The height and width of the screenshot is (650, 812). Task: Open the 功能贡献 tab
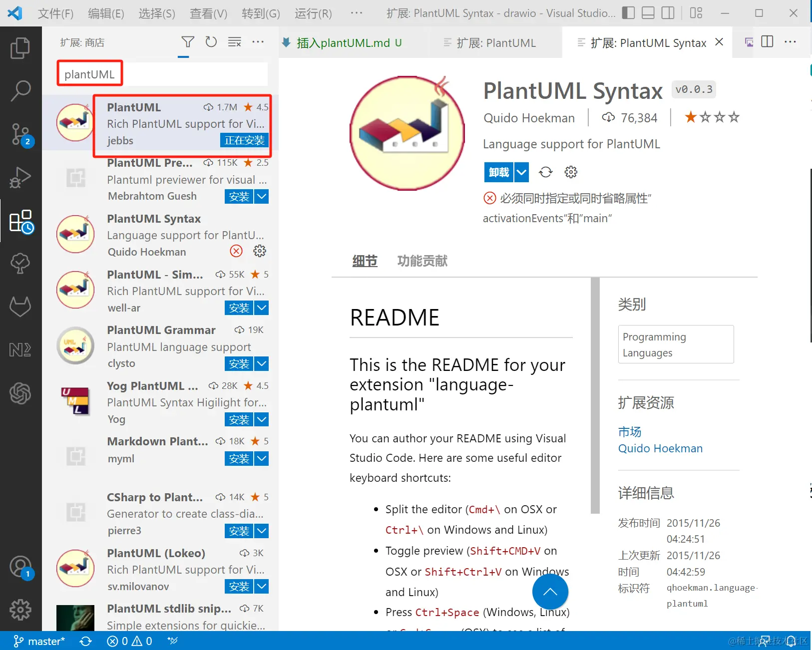[422, 261]
